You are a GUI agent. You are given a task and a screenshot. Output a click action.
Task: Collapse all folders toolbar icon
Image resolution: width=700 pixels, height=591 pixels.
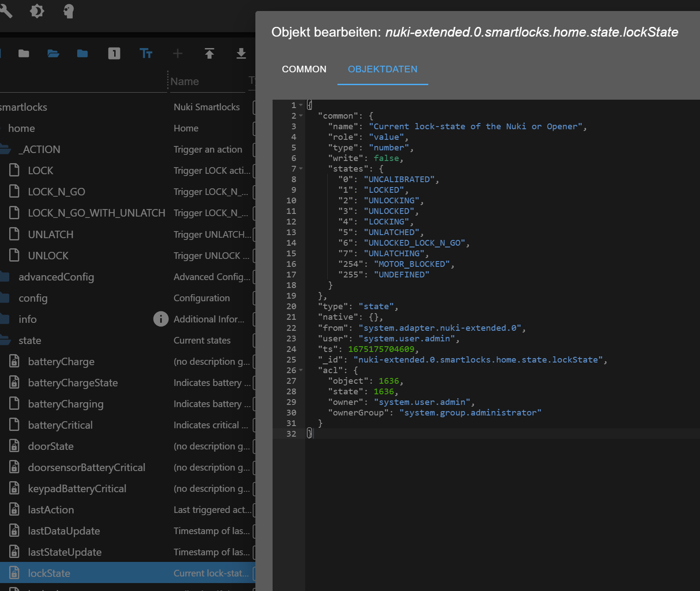click(x=24, y=54)
